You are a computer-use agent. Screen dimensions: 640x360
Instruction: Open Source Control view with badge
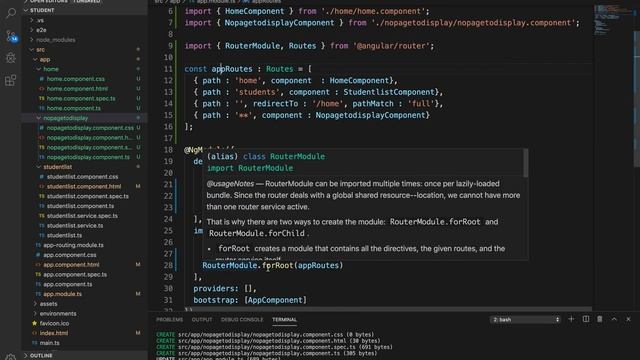click(11, 36)
